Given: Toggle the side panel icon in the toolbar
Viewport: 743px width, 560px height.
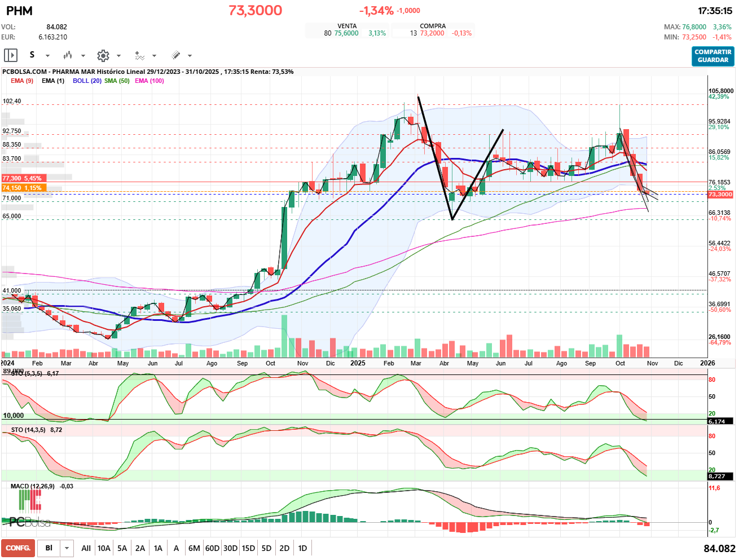Looking at the screenshot, I should tap(11, 55).
